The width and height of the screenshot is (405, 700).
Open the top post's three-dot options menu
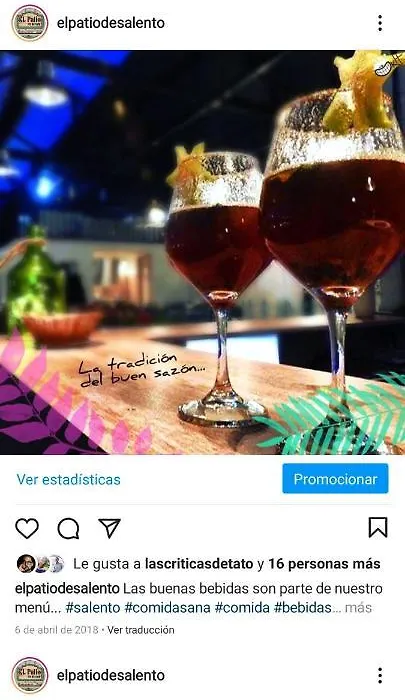click(x=380, y=23)
